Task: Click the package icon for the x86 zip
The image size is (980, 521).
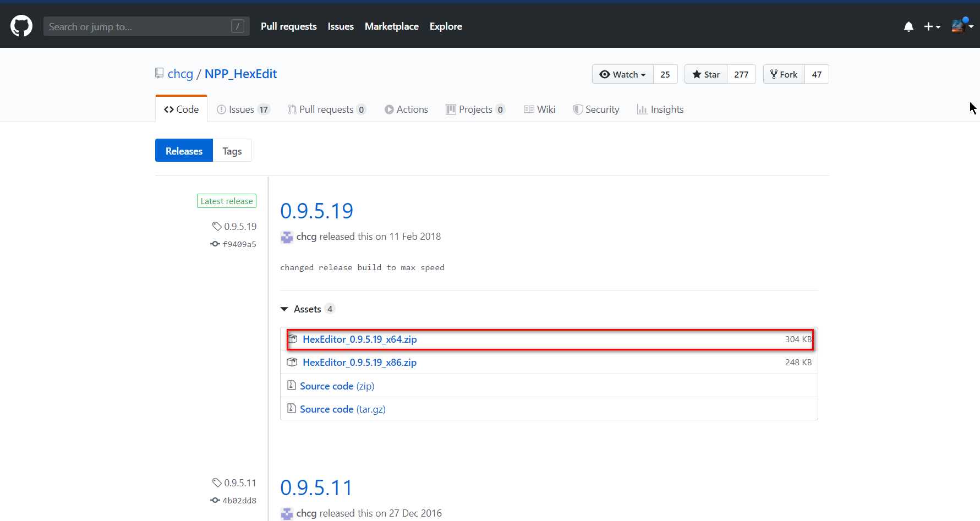Action: coord(292,362)
